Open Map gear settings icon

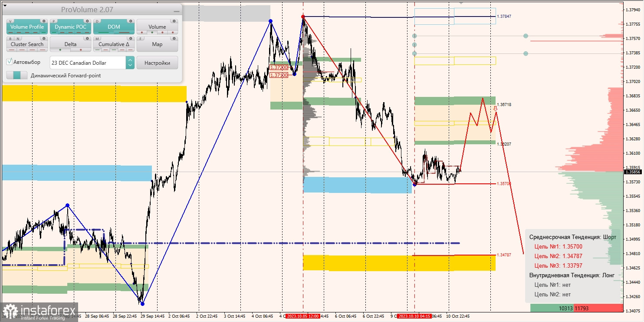(174, 38)
